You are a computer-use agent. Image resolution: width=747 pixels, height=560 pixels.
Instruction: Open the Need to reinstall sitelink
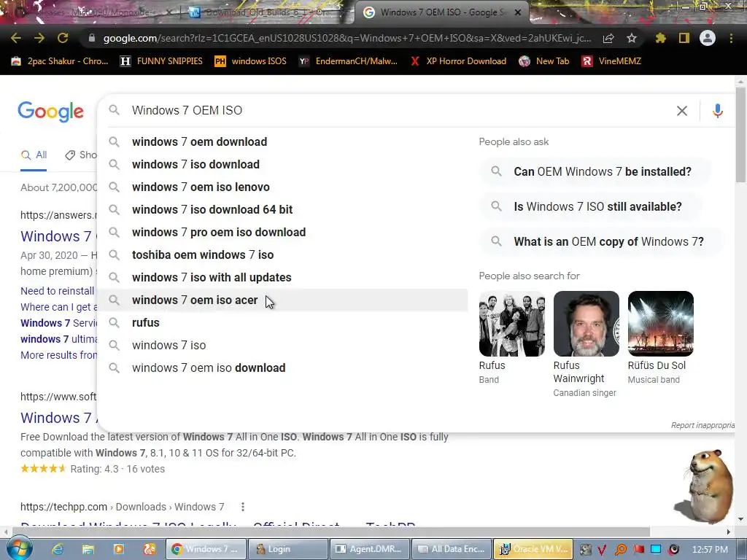point(57,291)
